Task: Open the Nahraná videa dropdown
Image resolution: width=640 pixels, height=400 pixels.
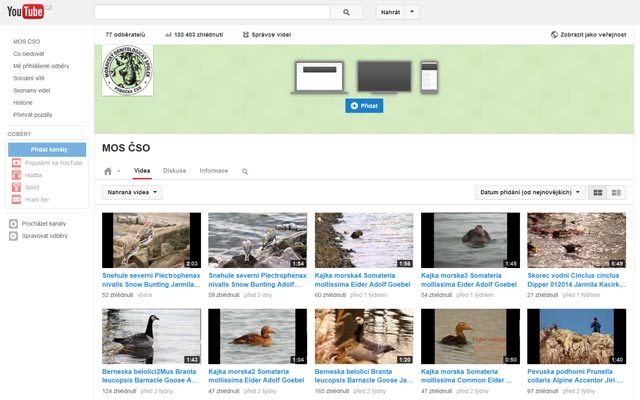Action: [x=132, y=192]
